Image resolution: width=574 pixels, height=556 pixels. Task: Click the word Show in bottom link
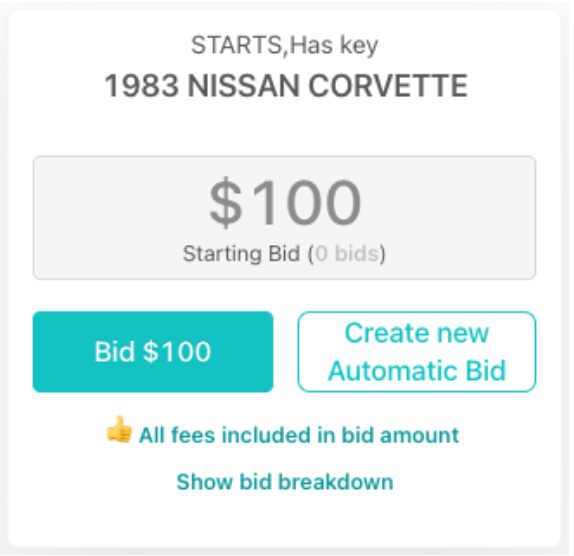[205, 482]
